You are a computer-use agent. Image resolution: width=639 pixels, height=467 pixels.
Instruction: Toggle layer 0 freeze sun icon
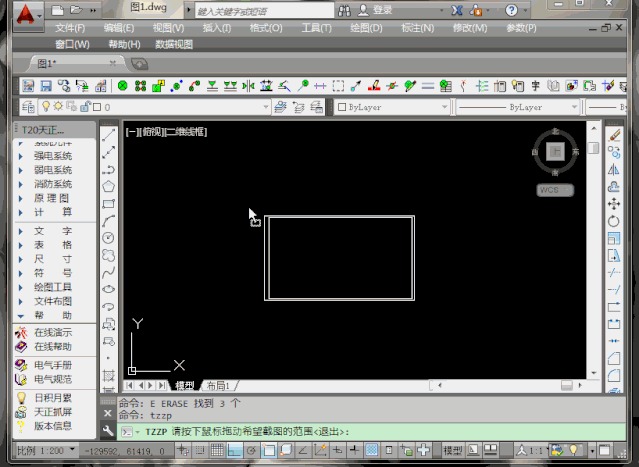(58, 106)
